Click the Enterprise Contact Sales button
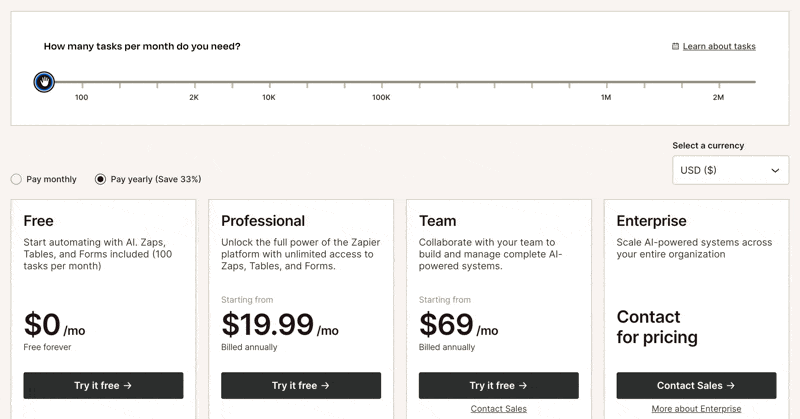 [696, 385]
